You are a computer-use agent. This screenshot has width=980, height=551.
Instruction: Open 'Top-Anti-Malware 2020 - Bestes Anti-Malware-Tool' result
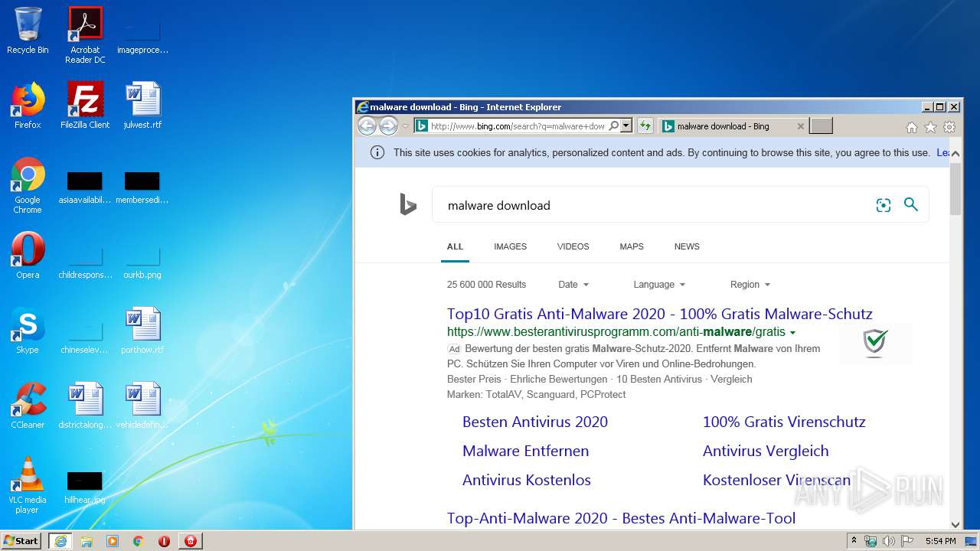pos(621,518)
